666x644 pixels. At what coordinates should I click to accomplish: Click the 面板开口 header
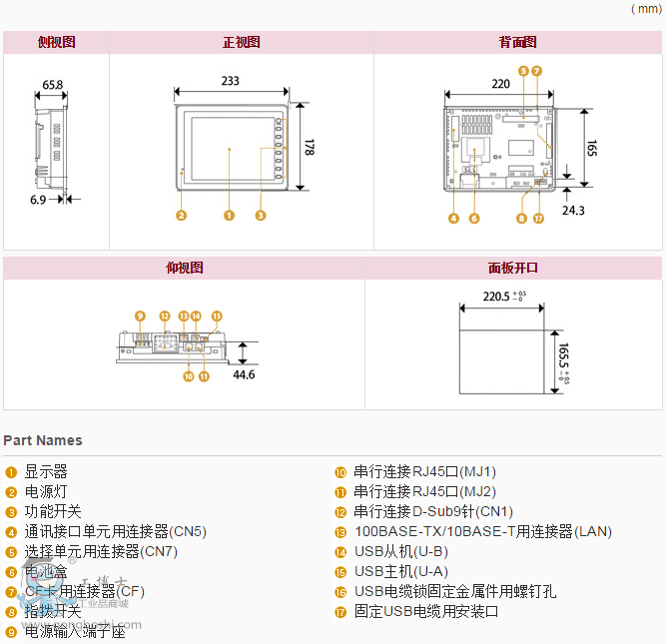[x=513, y=268]
